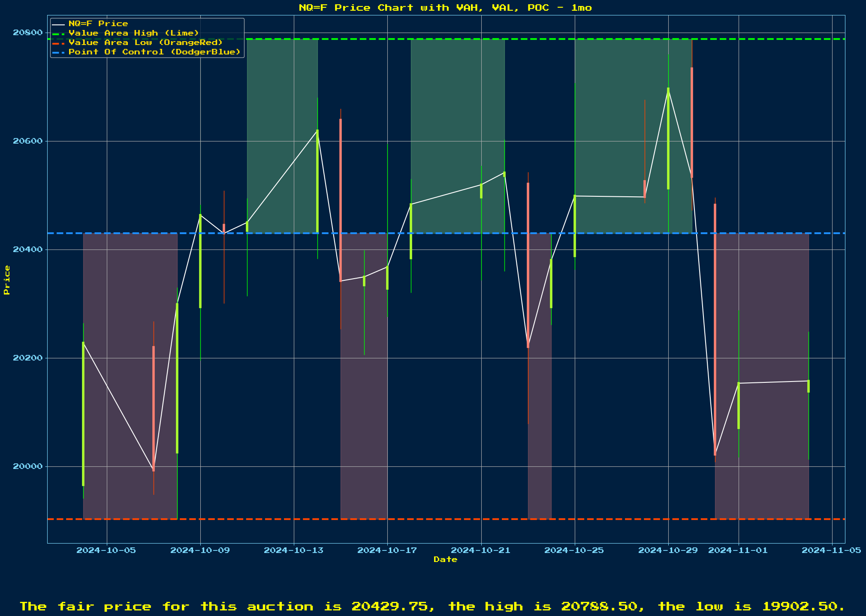Click the 20000 price axis label
866x616 pixels.
point(28,466)
